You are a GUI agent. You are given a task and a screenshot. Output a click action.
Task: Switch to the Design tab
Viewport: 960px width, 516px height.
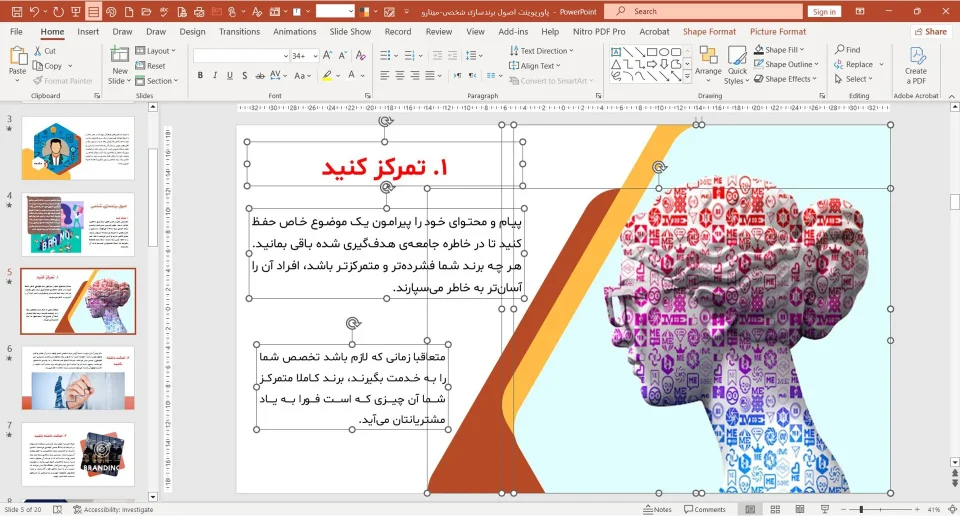click(192, 32)
